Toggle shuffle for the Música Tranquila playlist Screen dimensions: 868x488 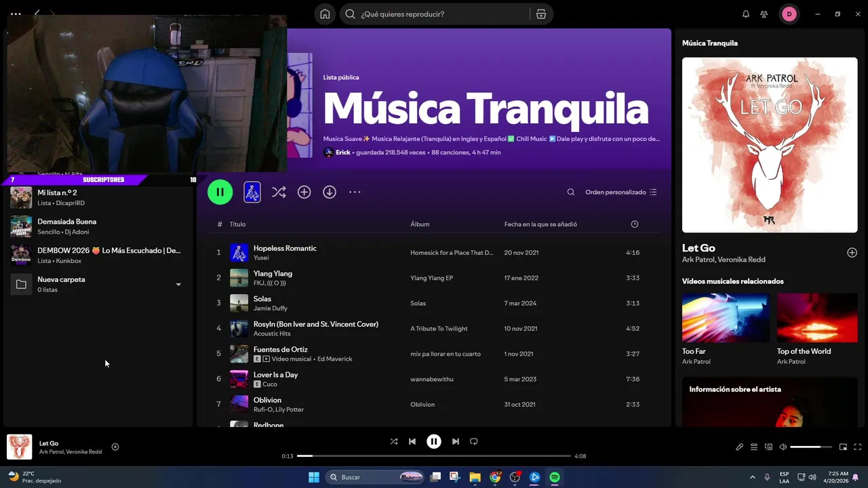pyautogui.click(x=279, y=192)
